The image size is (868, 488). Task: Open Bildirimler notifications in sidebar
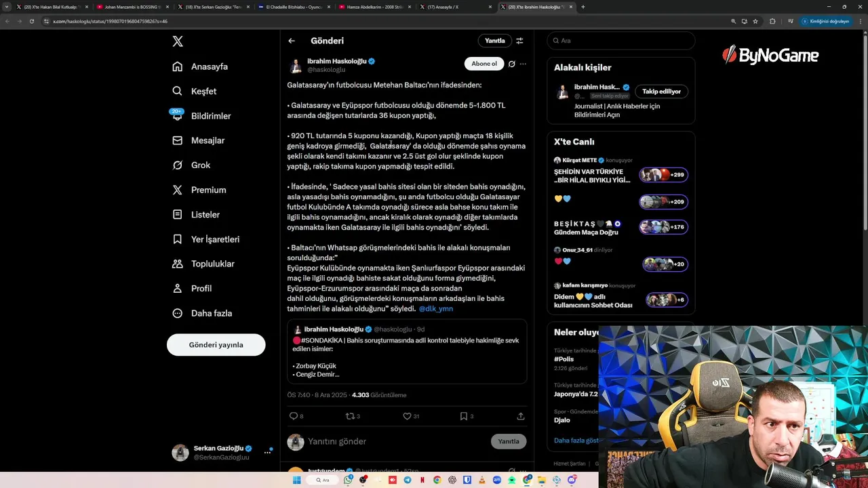point(201,116)
